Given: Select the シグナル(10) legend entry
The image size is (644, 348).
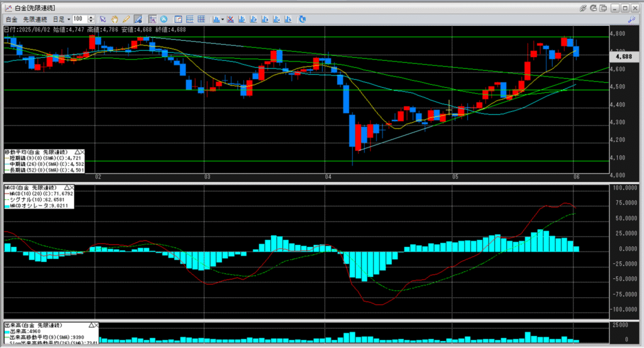Looking at the screenshot, I should click(x=35, y=200).
